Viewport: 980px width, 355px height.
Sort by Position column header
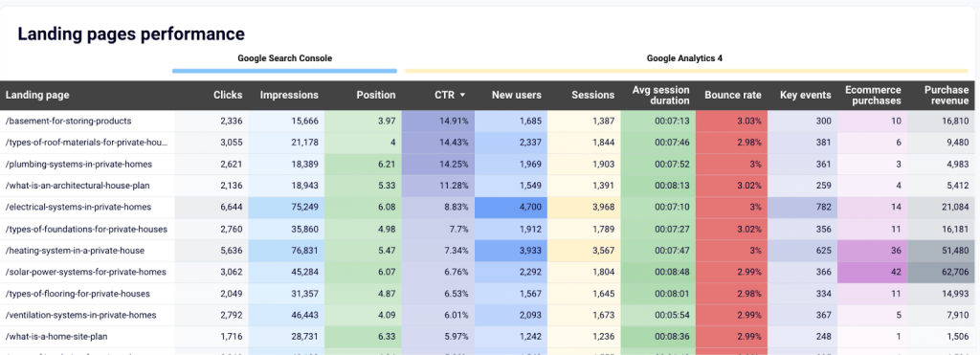(375, 96)
